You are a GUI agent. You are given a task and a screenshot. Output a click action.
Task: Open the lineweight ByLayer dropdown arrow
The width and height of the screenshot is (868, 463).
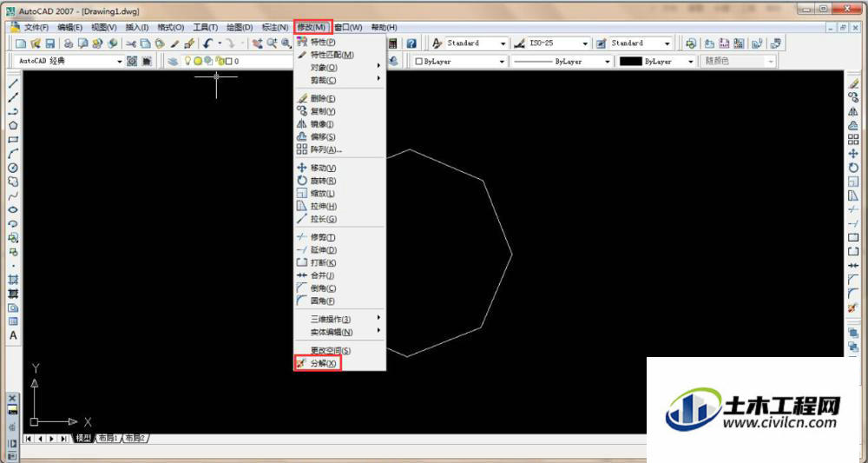coord(690,62)
